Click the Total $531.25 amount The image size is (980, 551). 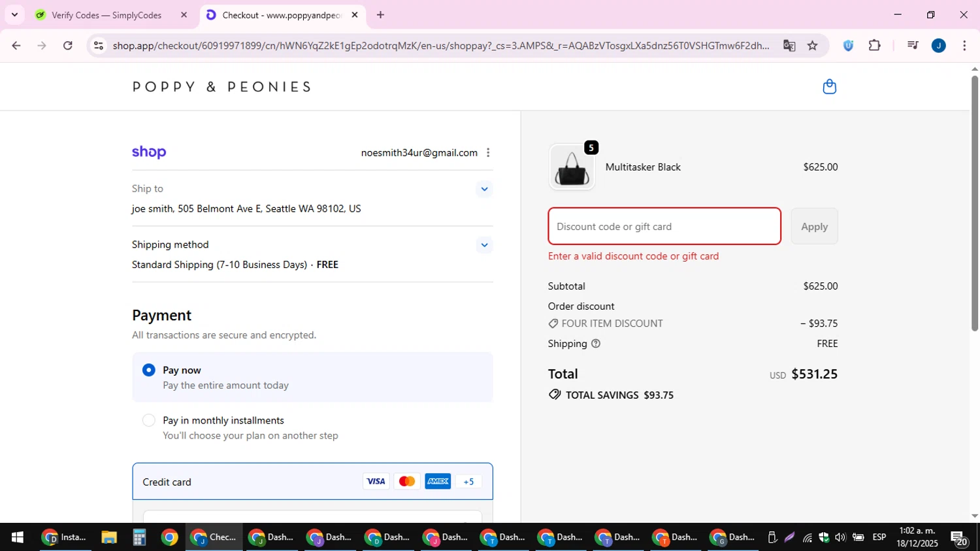tap(814, 374)
